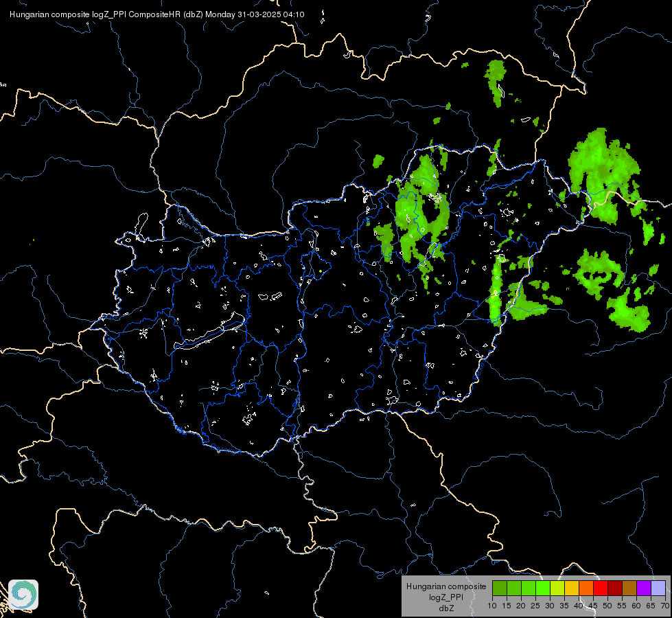
Task: Select the bright red 45–50 dBZ swatch
Action: pos(601,588)
